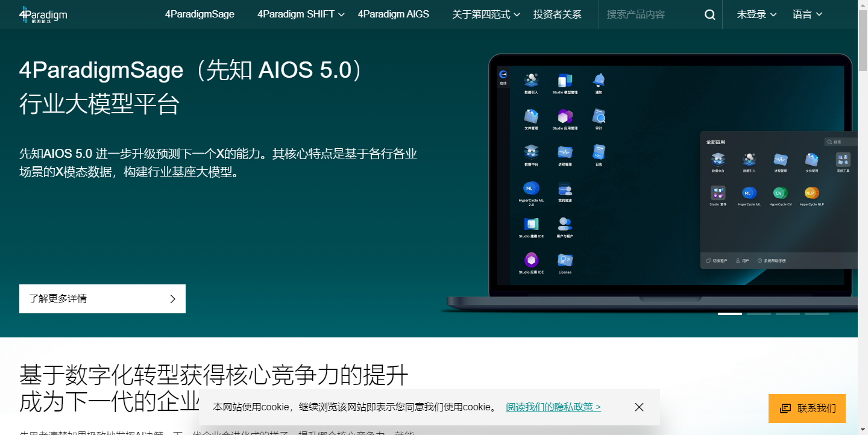868x435 pixels.
Task: Select the fourth carousel slide indicator
Action: pyautogui.click(x=817, y=313)
